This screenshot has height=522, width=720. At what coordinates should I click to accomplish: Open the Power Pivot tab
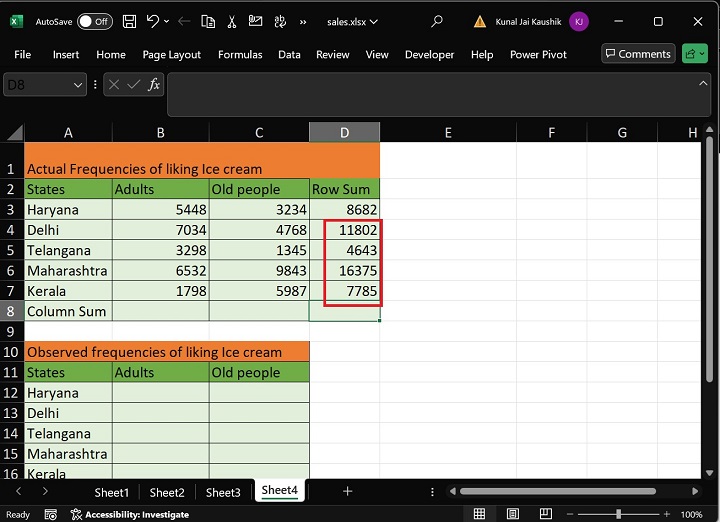pyautogui.click(x=538, y=55)
